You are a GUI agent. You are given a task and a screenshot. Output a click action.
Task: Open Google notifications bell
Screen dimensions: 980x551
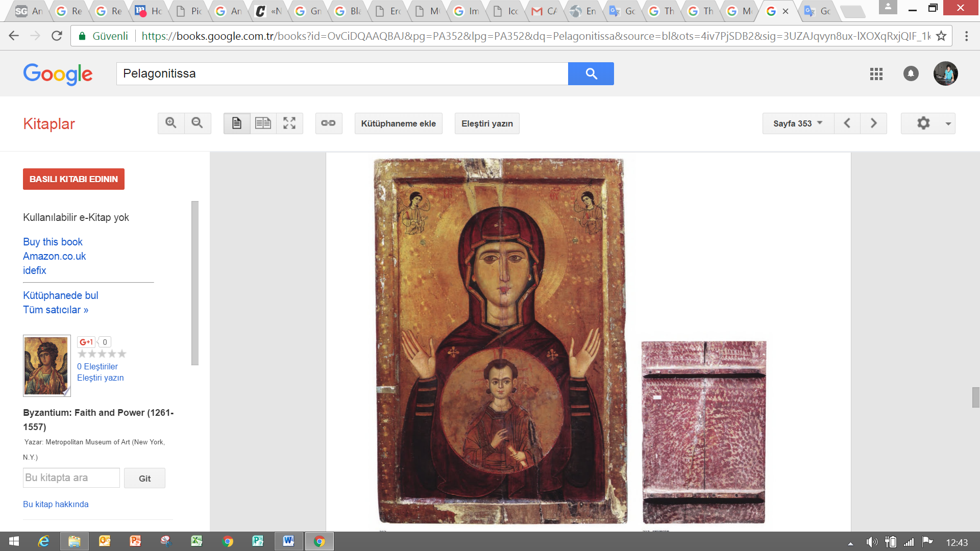[911, 74]
